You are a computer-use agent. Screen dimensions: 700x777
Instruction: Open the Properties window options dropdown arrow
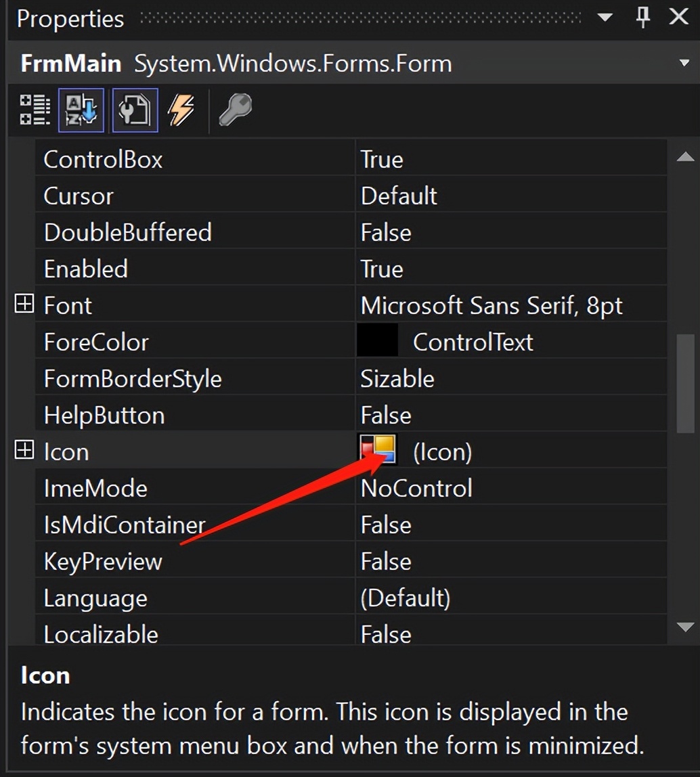(605, 18)
